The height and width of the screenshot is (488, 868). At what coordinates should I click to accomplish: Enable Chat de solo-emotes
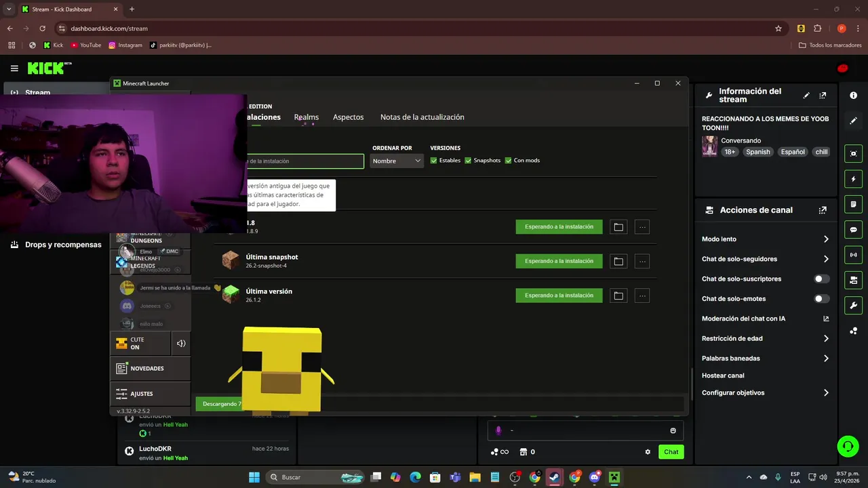[821, 299]
